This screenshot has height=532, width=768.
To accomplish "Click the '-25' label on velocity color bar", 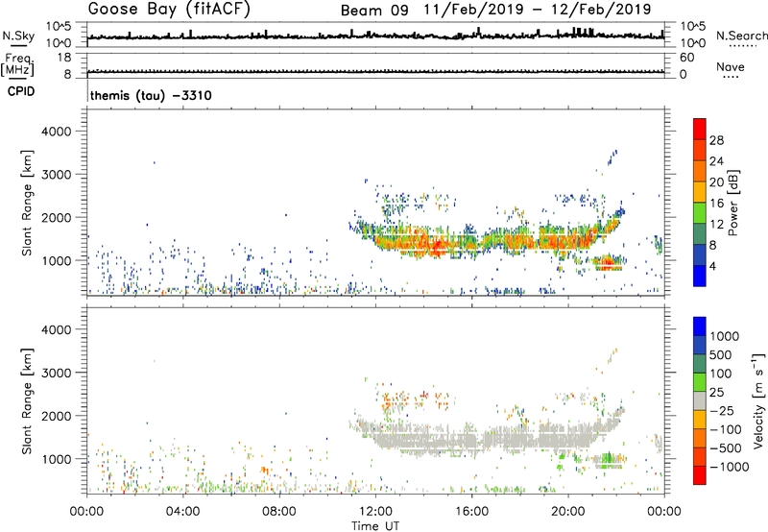I will coord(722,410).
